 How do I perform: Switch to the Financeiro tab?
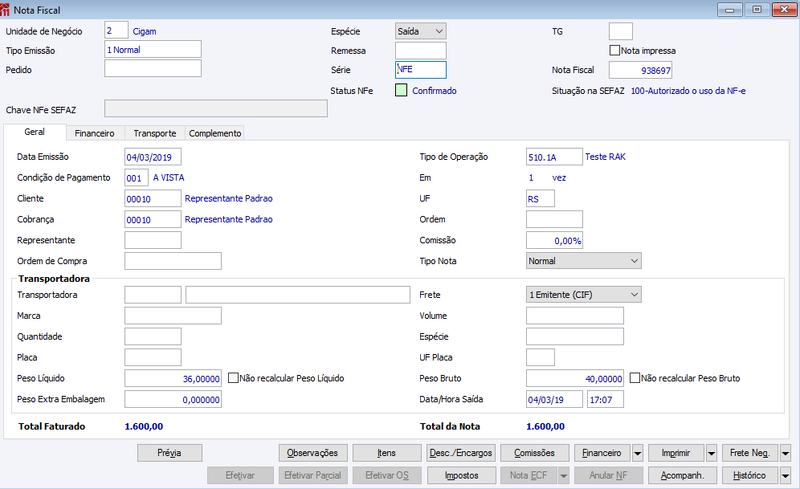(x=94, y=133)
